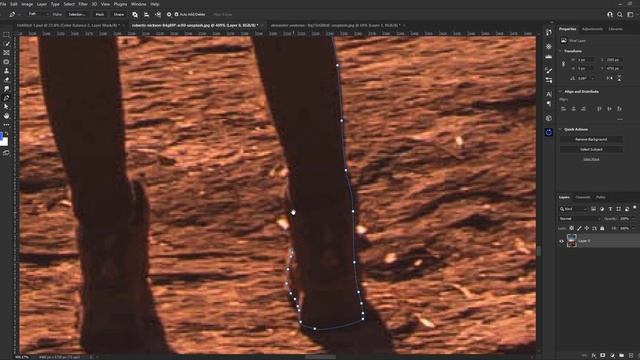
Task: Click the path arrangement icon in options bar
Action: point(158,14)
